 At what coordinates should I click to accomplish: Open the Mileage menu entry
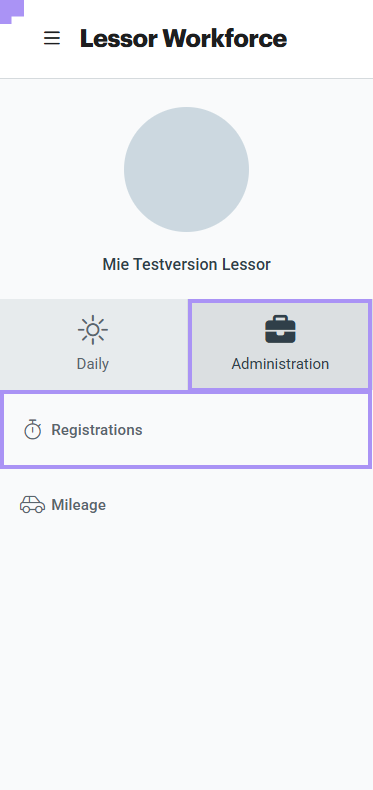186,505
